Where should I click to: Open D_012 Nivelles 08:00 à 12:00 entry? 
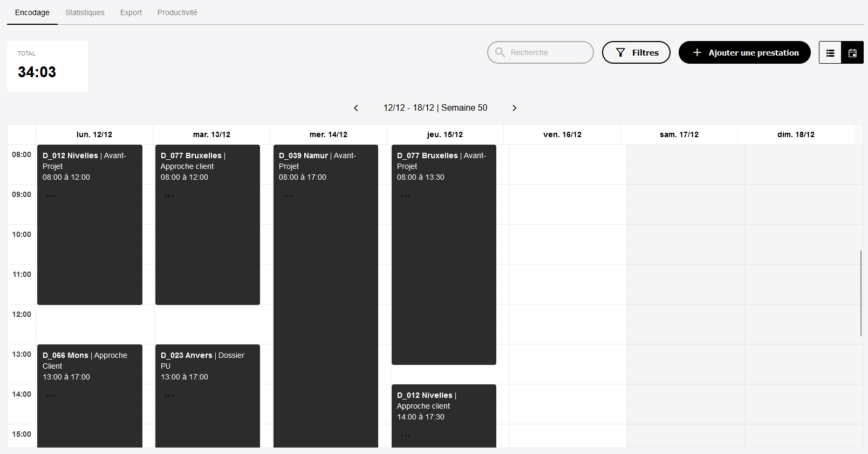(x=90, y=225)
